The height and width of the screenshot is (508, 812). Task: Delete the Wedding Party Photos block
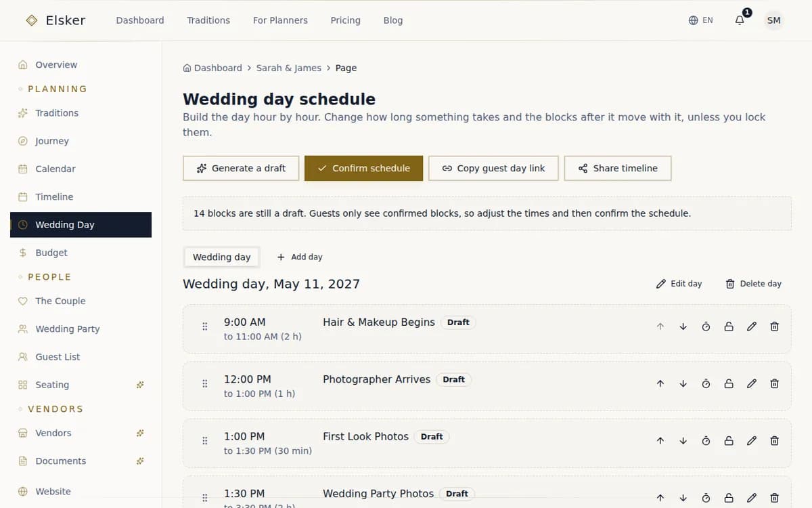point(775,498)
